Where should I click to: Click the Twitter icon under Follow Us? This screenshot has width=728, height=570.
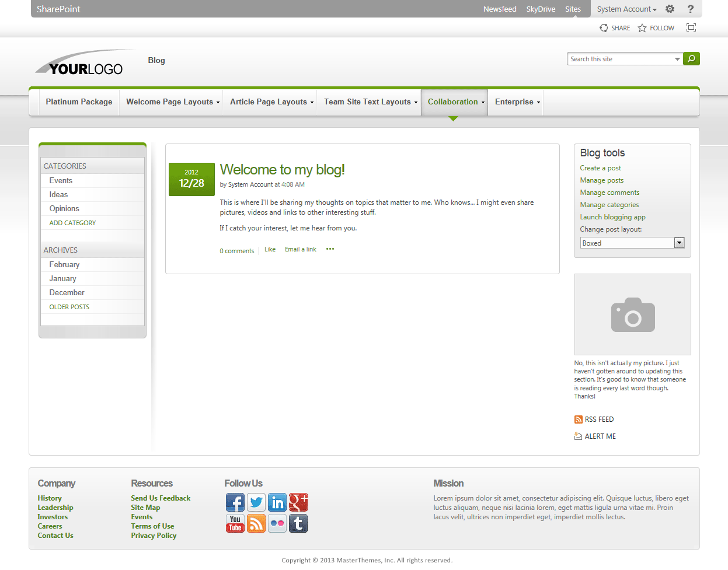256,502
